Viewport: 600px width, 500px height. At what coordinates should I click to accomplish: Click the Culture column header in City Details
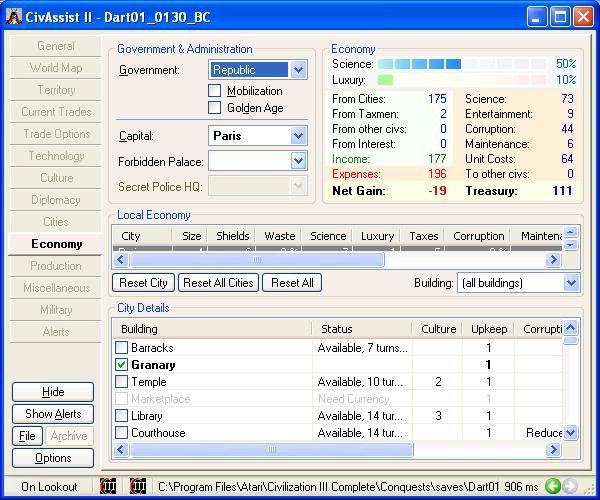[438, 329]
